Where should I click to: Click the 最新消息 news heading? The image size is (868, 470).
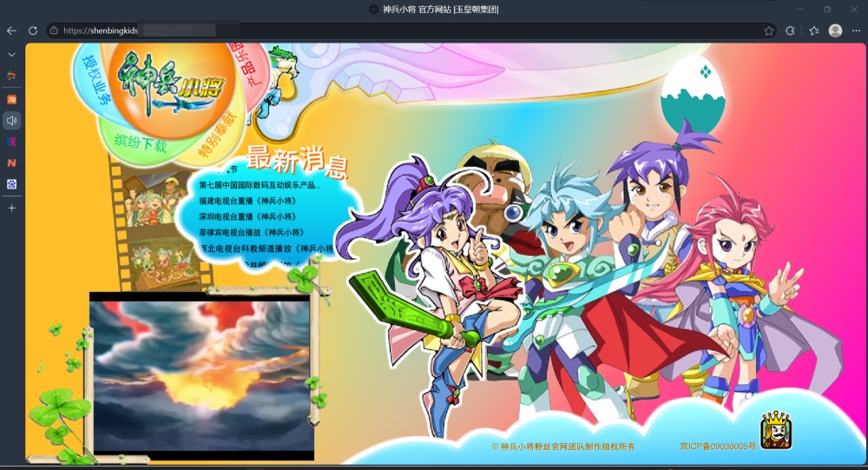(x=297, y=162)
